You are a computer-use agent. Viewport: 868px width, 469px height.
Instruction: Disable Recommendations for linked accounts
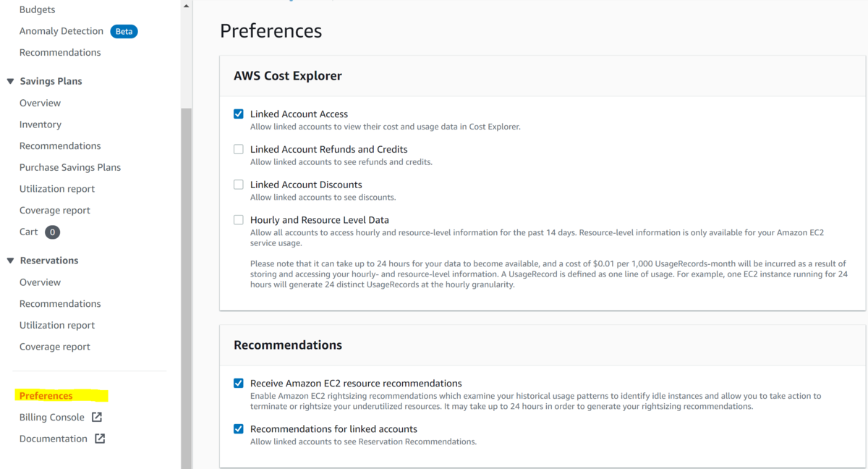click(239, 428)
